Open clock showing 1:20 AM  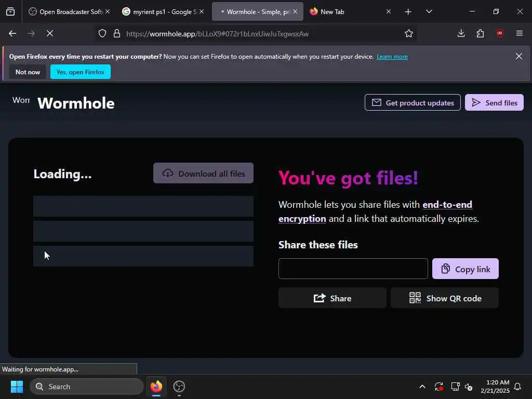(495, 387)
